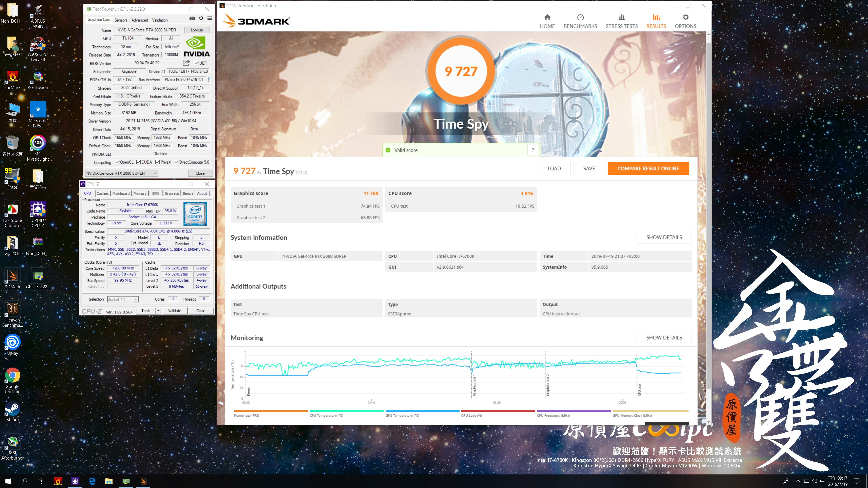Click the Bus Interface question mark icon
Screen dimensions: 868x488
pyautogui.click(x=209, y=80)
